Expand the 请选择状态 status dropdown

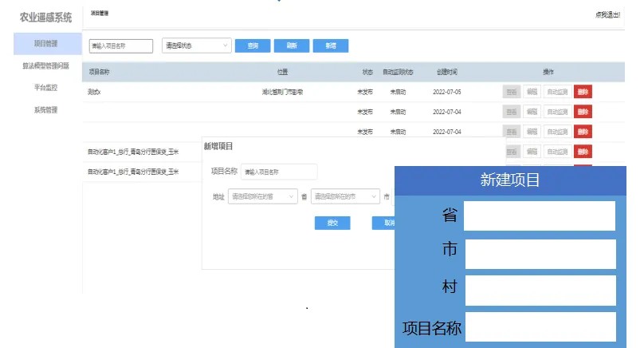tap(197, 45)
